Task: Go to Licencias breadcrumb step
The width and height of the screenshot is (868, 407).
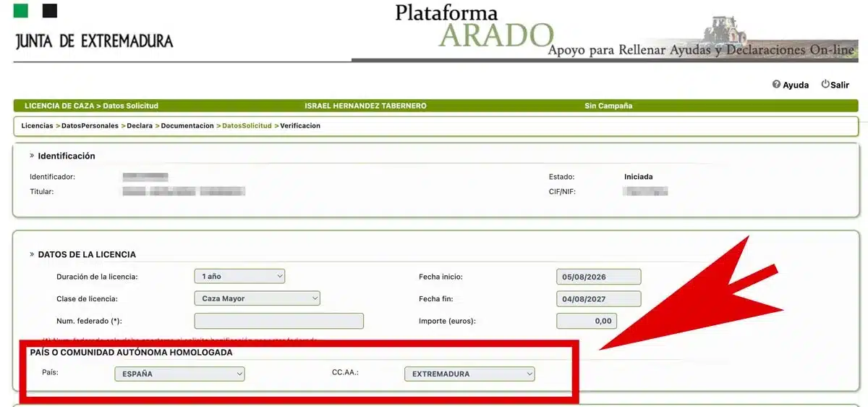Action: point(37,125)
